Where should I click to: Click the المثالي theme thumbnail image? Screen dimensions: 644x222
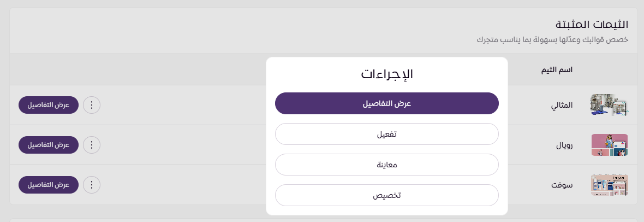[x=609, y=105]
